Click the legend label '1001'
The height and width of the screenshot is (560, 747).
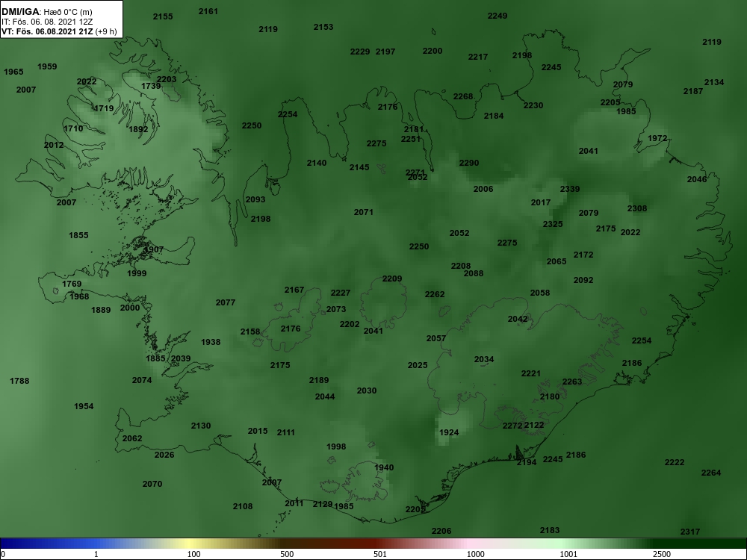point(568,554)
